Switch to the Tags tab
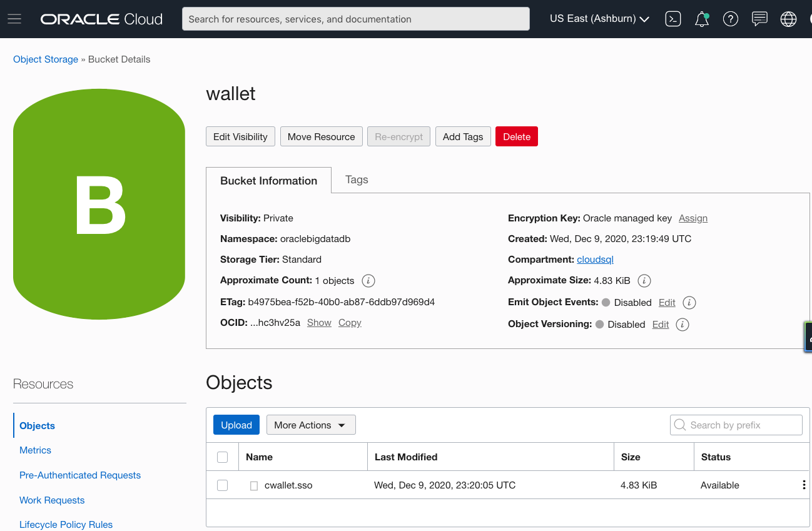Image resolution: width=812 pixels, height=531 pixels. (x=356, y=180)
